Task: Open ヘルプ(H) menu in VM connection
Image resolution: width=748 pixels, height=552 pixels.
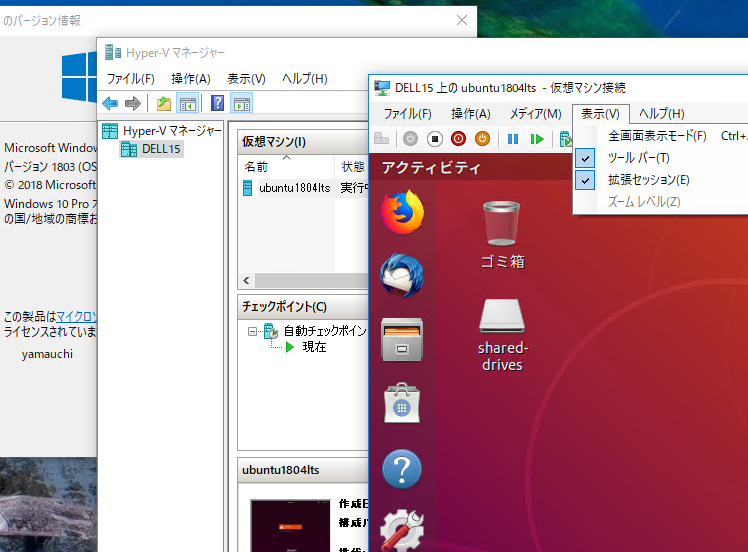Action: [662, 114]
